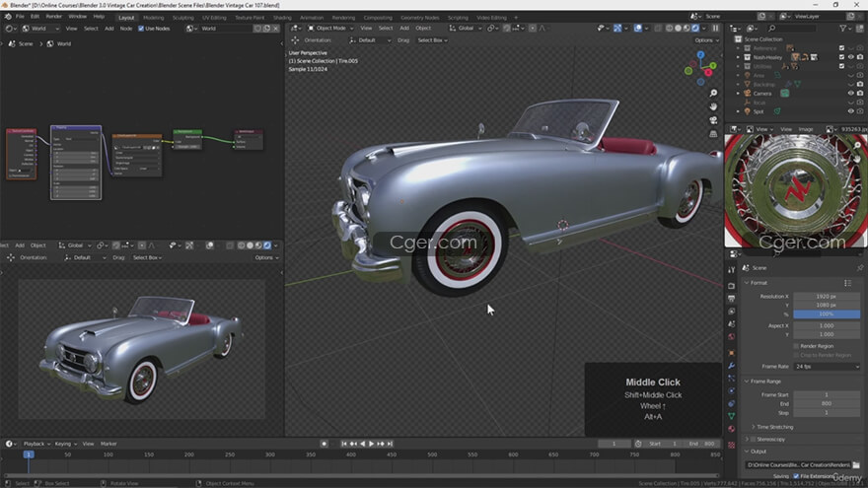The width and height of the screenshot is (868, 488).
Task: Switch perspective/orthographic grid icon in viewport
Action: (713, 133)
